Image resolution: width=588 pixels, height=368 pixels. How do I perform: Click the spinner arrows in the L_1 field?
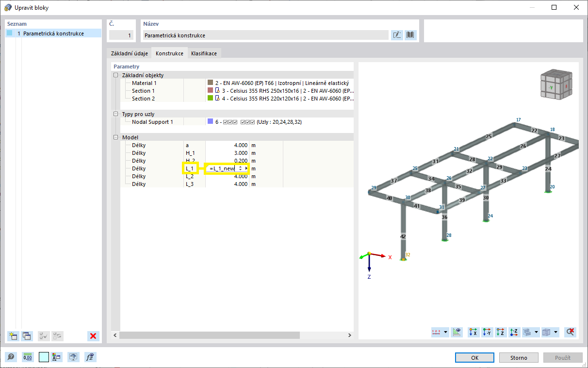240,168
